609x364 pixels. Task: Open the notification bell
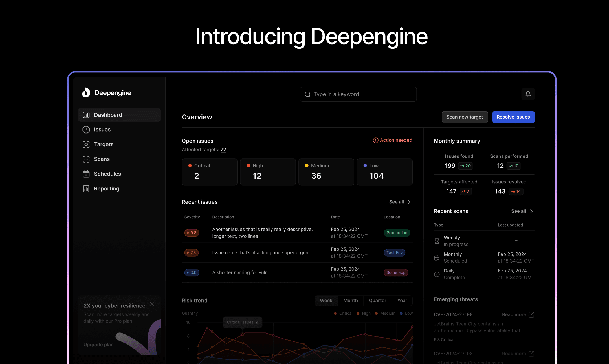[x=528, y=94]
